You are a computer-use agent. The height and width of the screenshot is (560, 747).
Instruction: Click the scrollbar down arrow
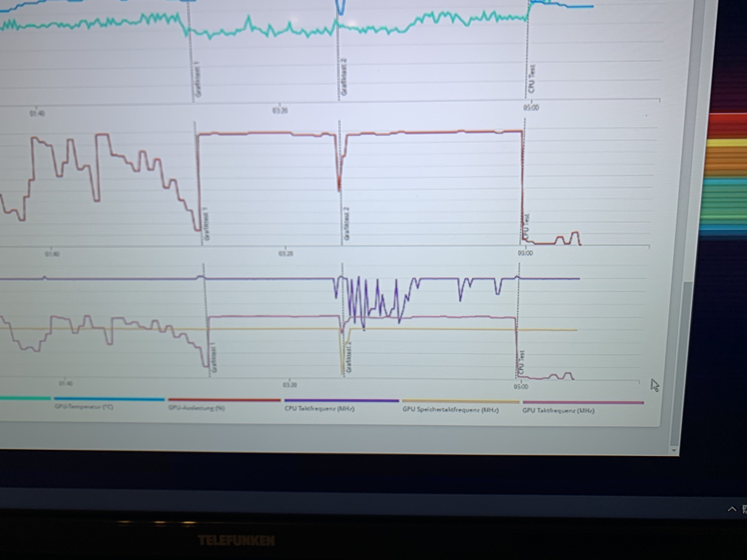674,450
